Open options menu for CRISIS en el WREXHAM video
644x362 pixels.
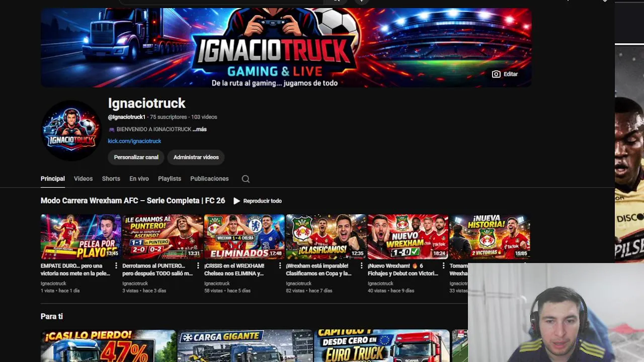click(280, 266)
